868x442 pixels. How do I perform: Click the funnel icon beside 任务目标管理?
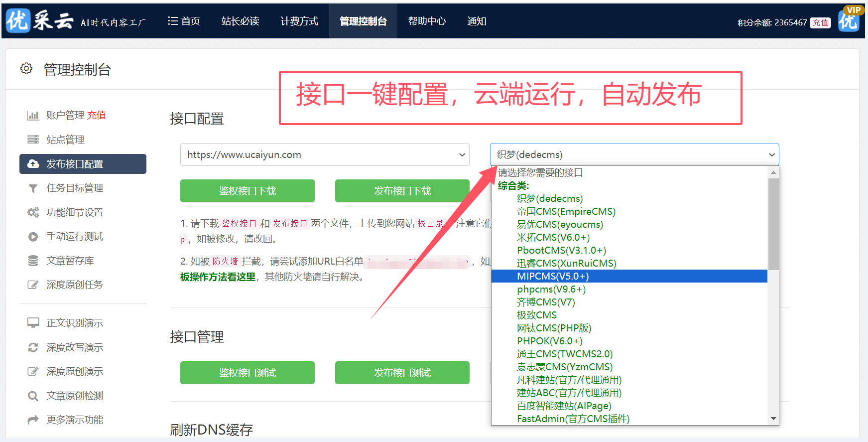coord(33,188)
